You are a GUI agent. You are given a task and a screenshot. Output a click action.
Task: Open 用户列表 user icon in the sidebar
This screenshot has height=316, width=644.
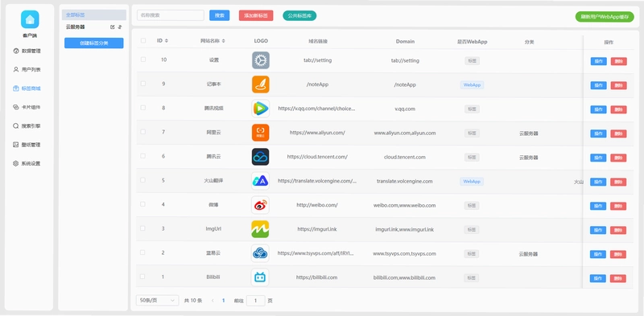tap(15, 70)
